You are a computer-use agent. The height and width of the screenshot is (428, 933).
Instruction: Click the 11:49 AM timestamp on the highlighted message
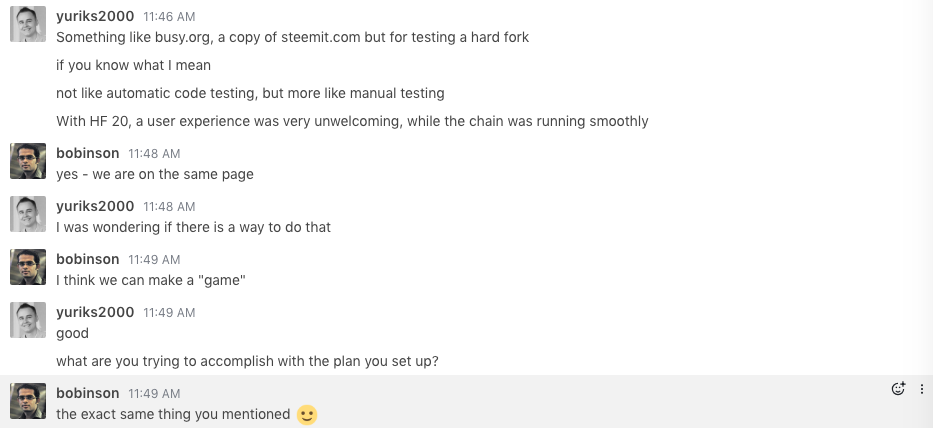[x=154, y=393]
